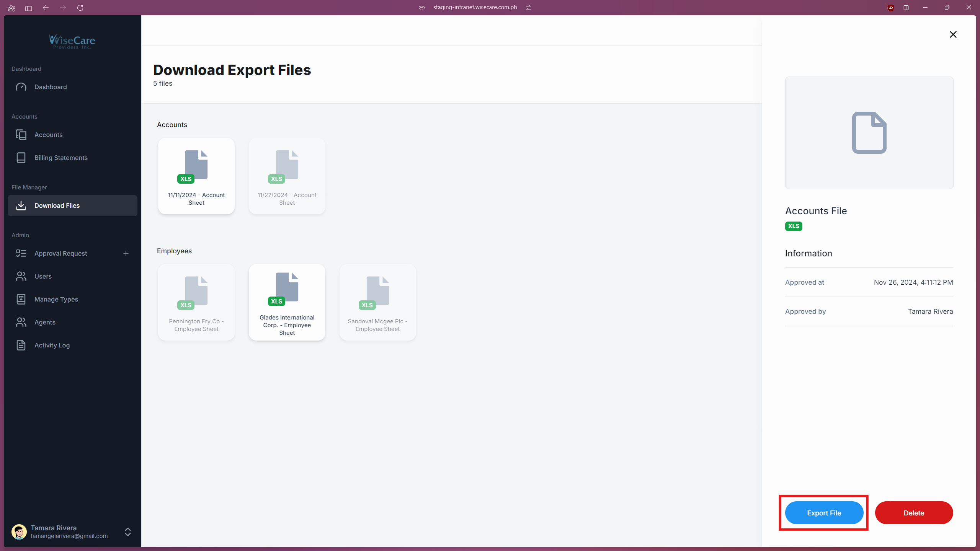Click the Download Files icon
The width and height of the screenshot is (980, 551).
pyautogui.click(x=21, y=205)
